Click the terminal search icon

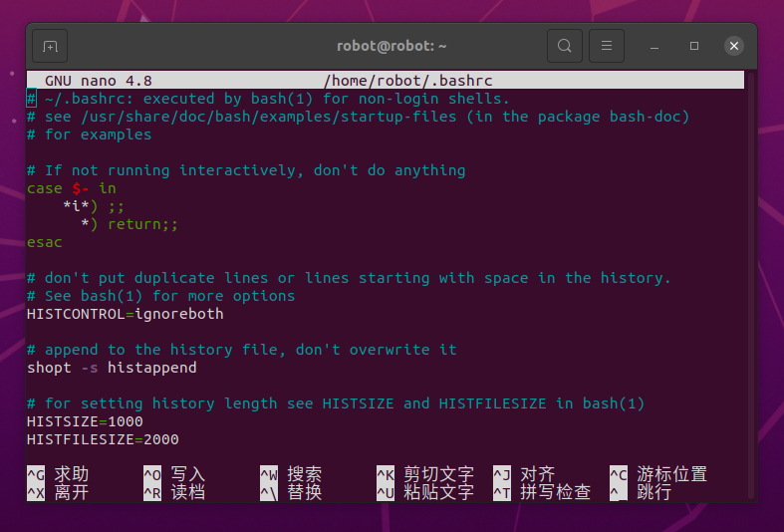tap(565, 46)
